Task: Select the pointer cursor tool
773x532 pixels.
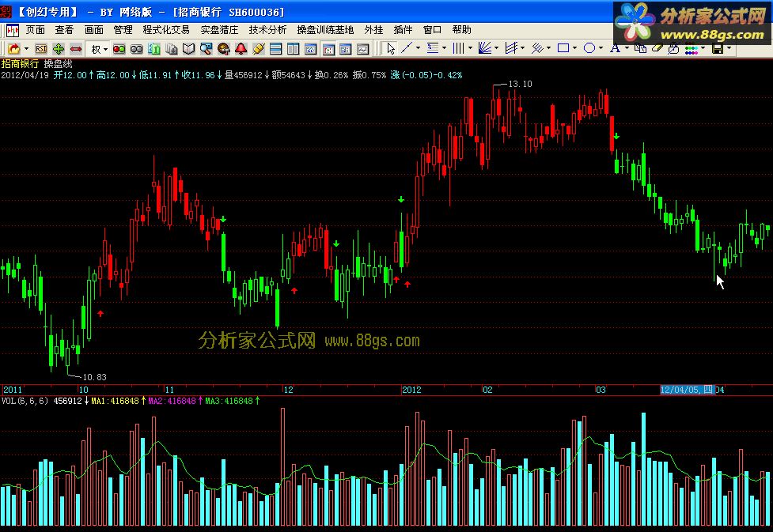Action: click(391, 48)
